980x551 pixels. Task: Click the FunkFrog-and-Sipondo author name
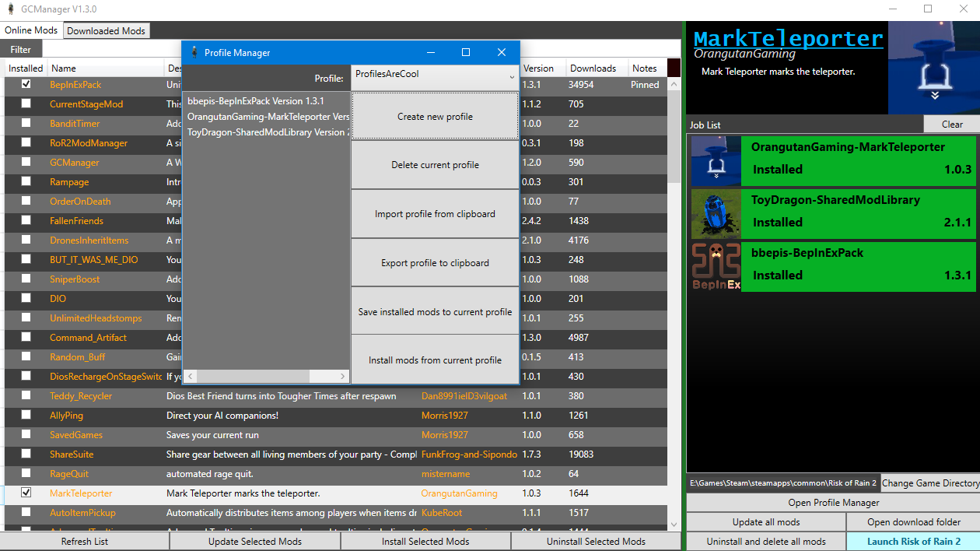click(469, 454)
